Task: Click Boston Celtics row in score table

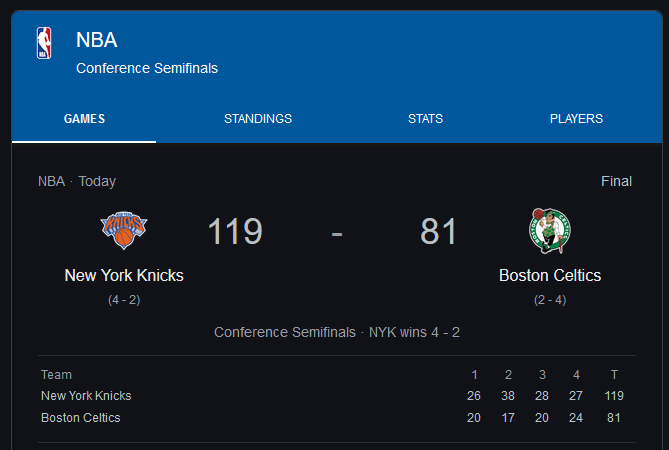Action: 80,418
